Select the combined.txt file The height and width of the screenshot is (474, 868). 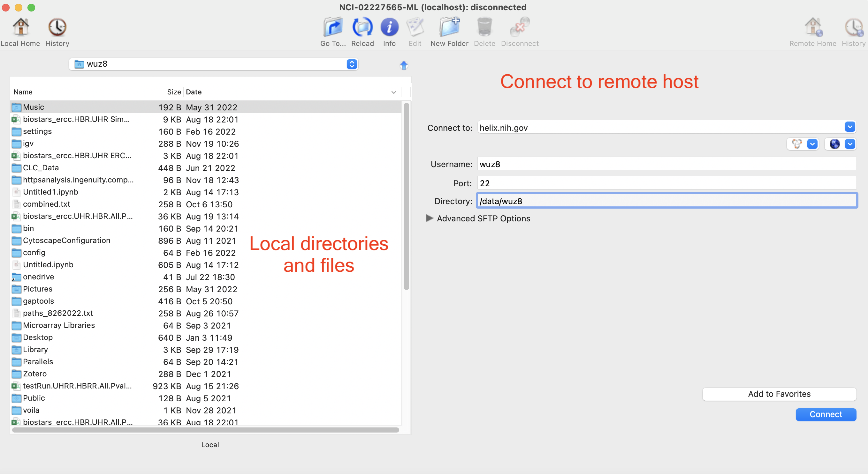[47, 204]
